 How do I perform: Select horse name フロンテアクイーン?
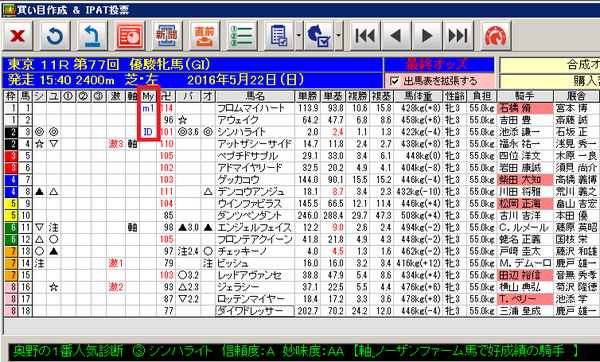tap(255, 240)
